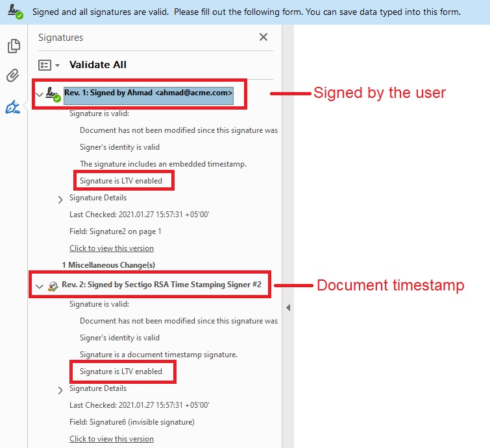Click the Rev. 1 valid signature icon
Screen dimensions: 490x448
coord(53,95)
